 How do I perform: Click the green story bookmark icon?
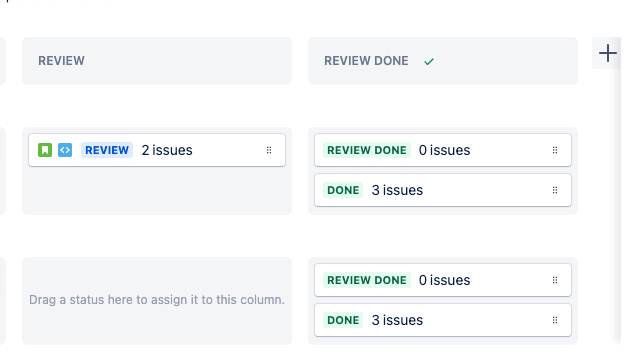[45, 150]
